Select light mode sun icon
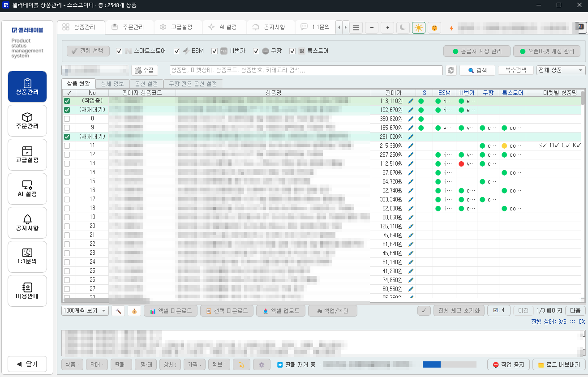This screenshot has width=588, height=377. coord(419,28)
